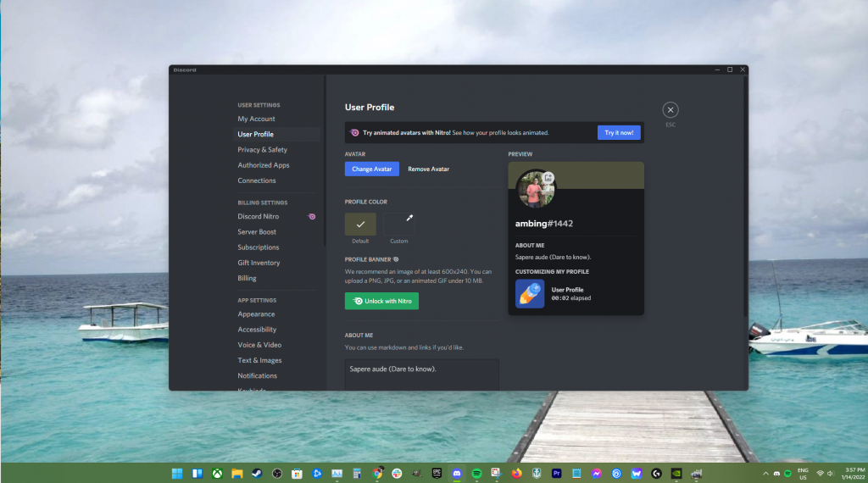Viewport: 868px width, 483px height.
Task: Open the Xbox app from the taskbar
Action: (217, 473)
